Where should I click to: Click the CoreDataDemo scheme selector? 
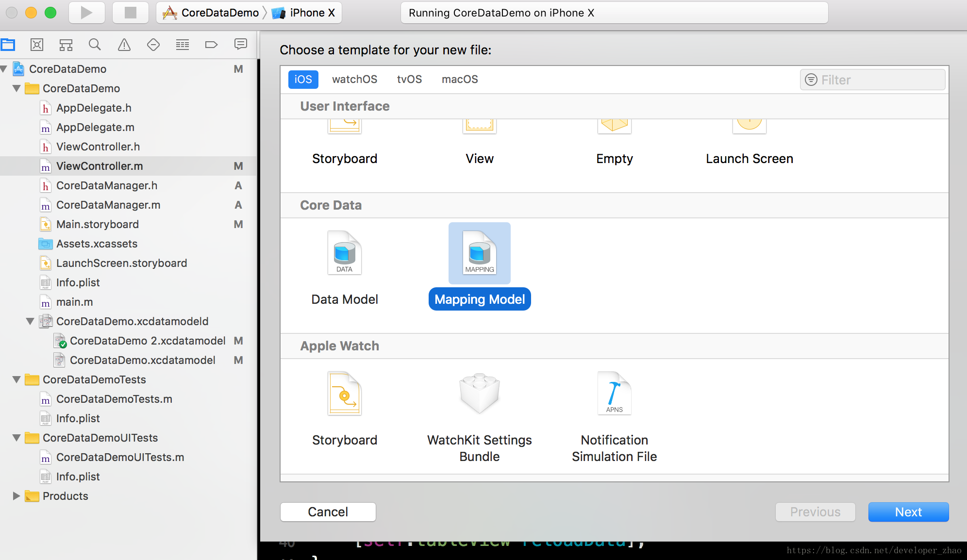[211, 13]
